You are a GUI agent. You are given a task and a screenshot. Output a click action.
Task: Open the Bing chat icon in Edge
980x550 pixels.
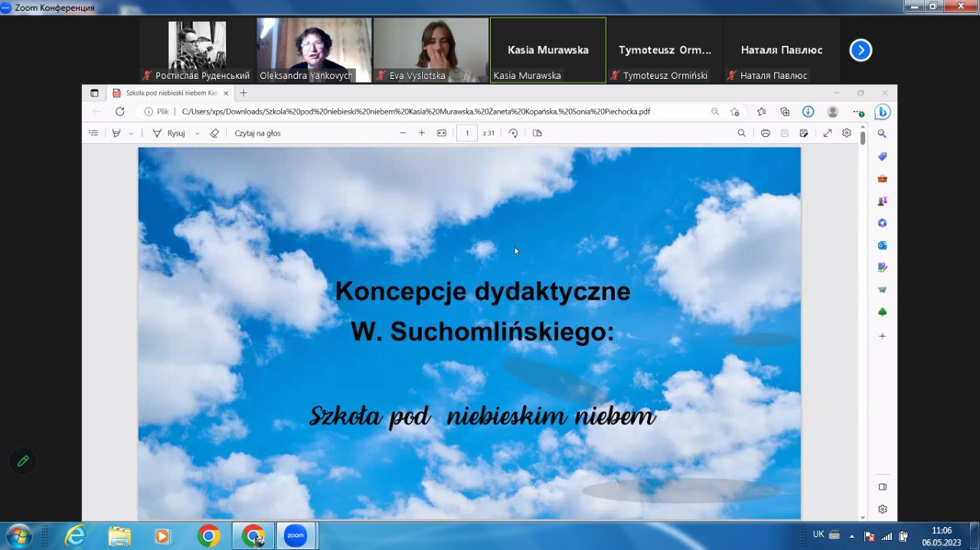(882, 112)
